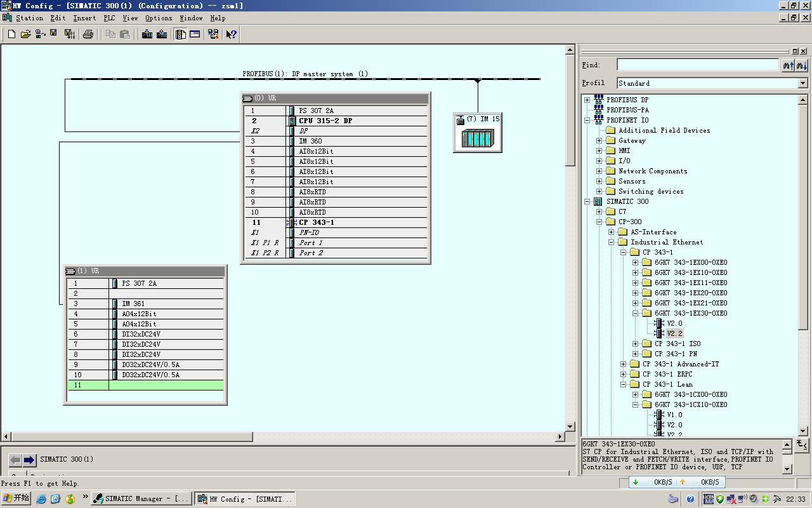Click Upload to PG toolbar icon
The width and height of the screenshot is (812, 508).
(x=162, y=34)
